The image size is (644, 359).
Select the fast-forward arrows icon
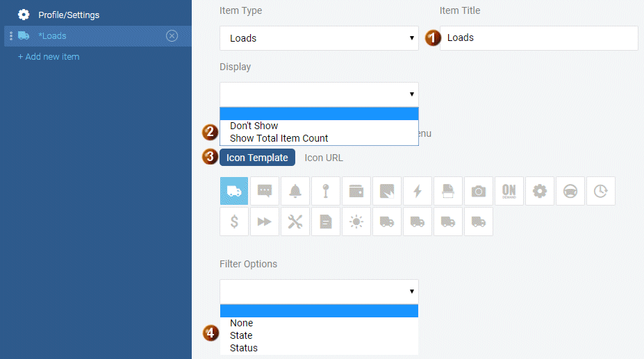click(x=265, y=222)
